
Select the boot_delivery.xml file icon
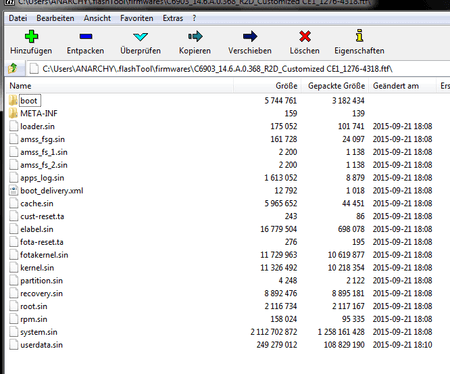tap(13, 191)
